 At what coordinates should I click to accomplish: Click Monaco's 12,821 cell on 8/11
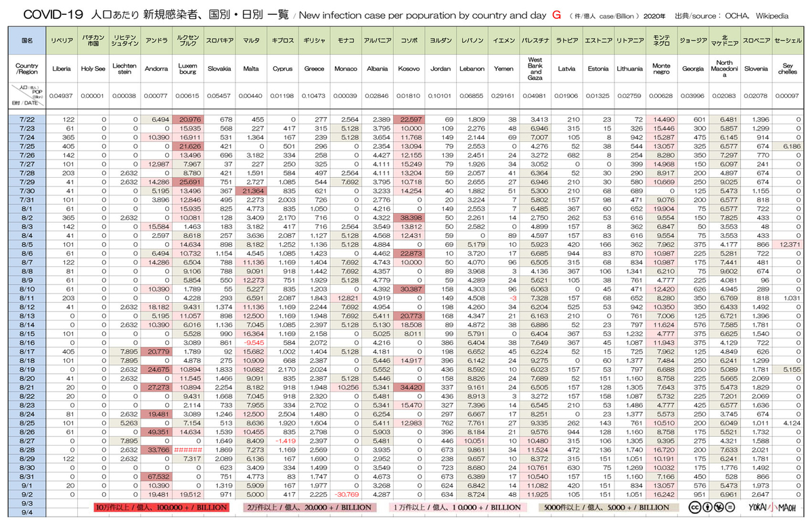[346, 298]
